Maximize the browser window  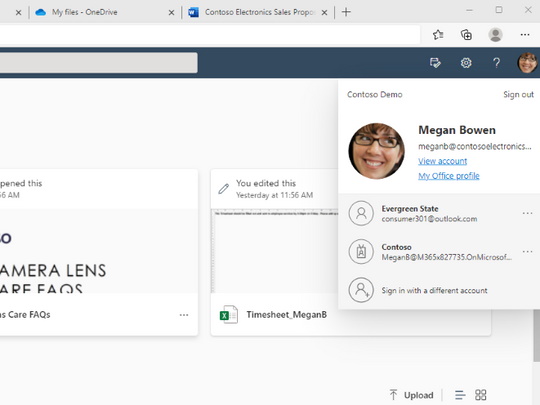click(499, 10)
